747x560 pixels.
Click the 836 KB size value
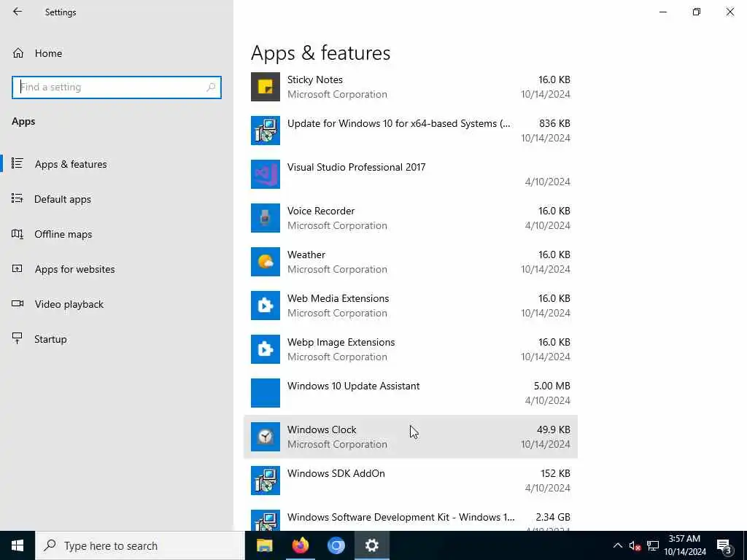point(554,124)
